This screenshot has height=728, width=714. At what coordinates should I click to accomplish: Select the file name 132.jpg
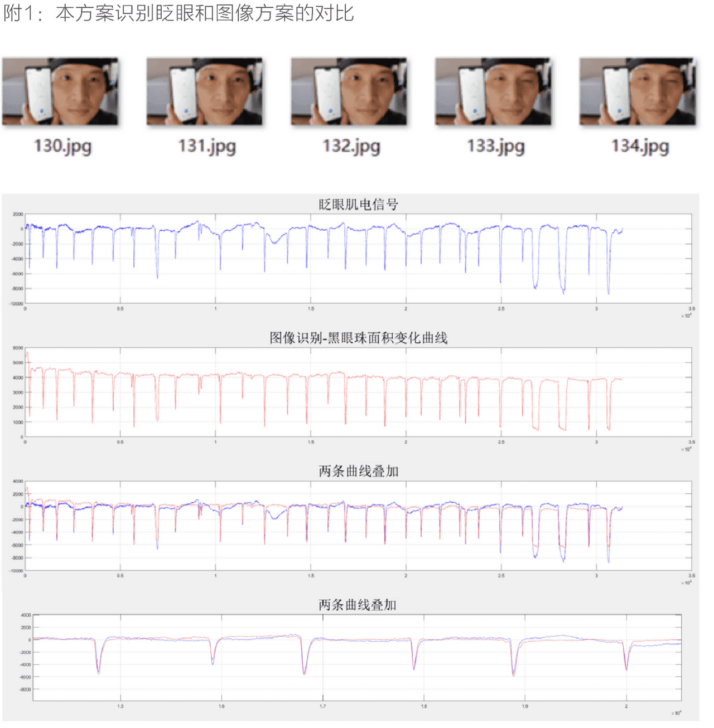coord(351,146)
